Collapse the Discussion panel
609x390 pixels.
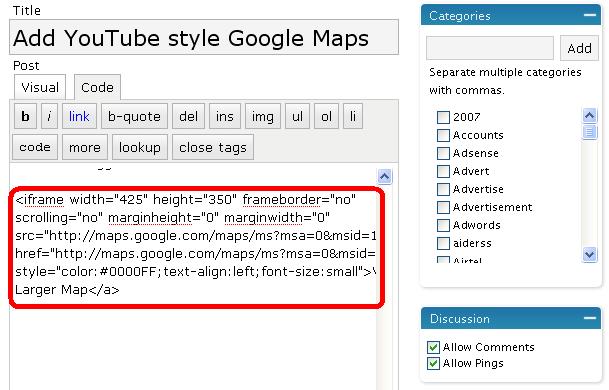(x=590, y=318)
